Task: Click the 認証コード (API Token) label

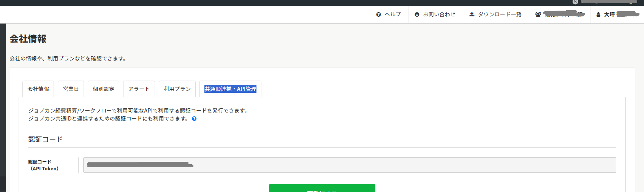Action: click(44, 165)
